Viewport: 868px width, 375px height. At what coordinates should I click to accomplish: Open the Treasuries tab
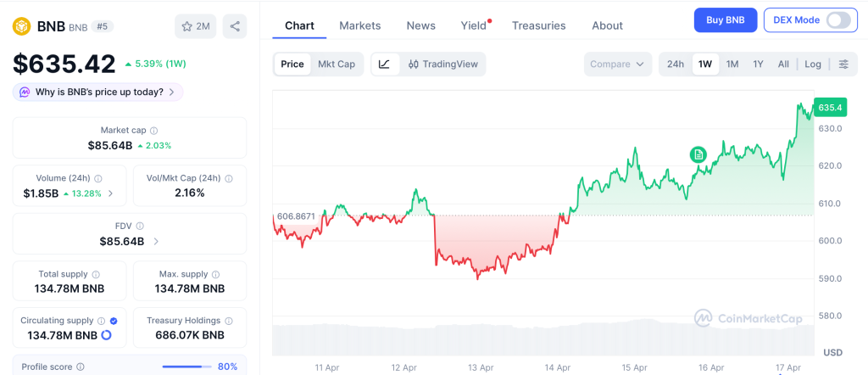[x=539, y=25]
